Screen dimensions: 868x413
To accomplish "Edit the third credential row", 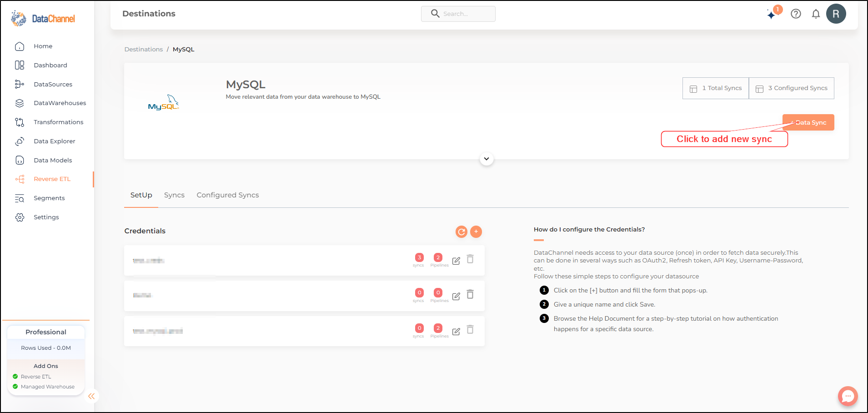I will [x=456, y=332].
